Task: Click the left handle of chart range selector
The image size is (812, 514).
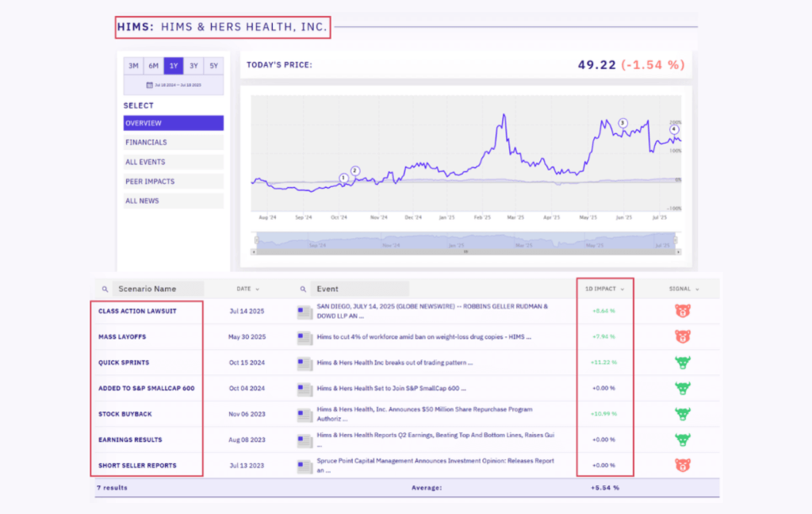Action: click(x=256, y=240)
